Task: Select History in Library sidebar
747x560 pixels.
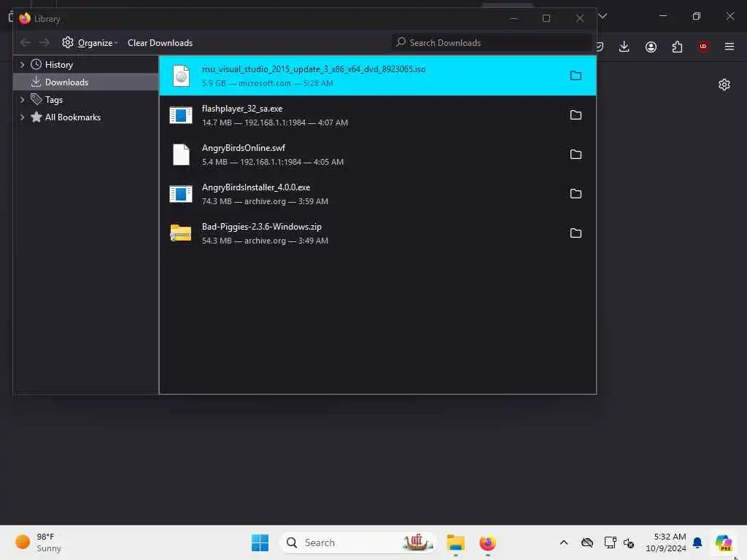Action: pos(58,65)
